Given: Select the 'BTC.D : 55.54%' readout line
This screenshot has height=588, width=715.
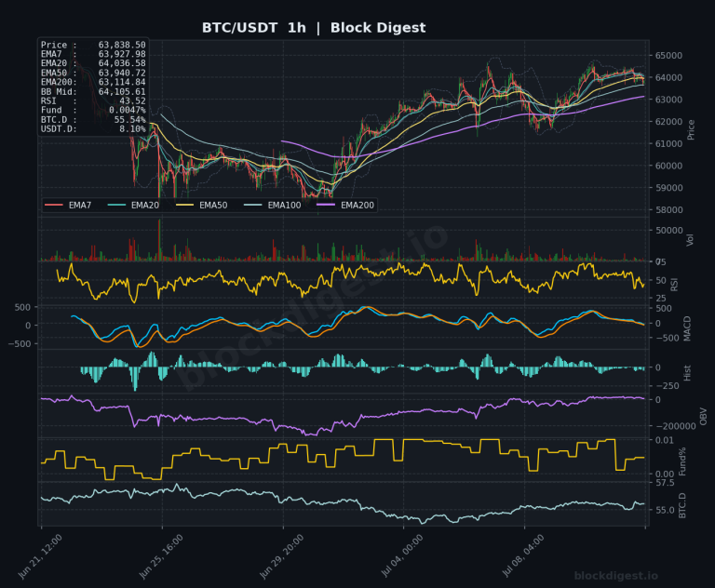Looking at the screenshot, I should [93, 119].
